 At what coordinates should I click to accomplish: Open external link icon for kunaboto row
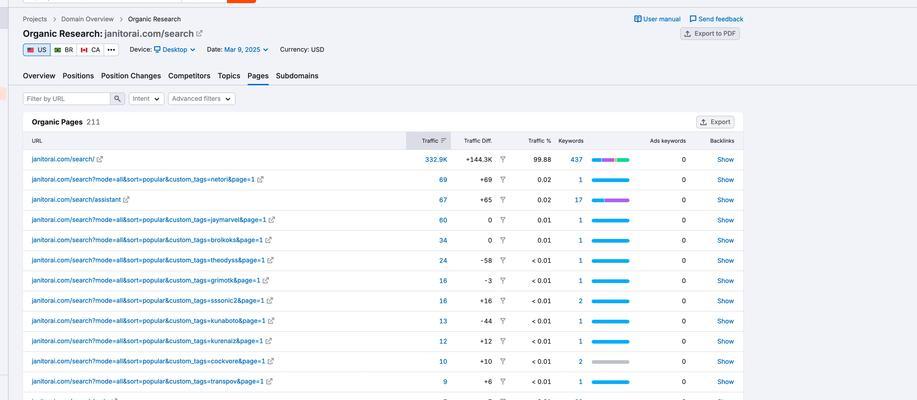coord(271,321)
